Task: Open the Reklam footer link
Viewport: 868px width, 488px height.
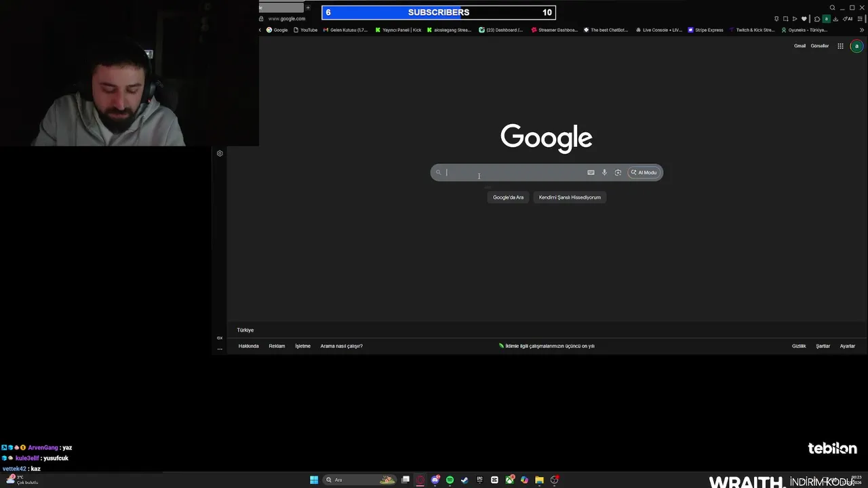Action: pos(277,346)
